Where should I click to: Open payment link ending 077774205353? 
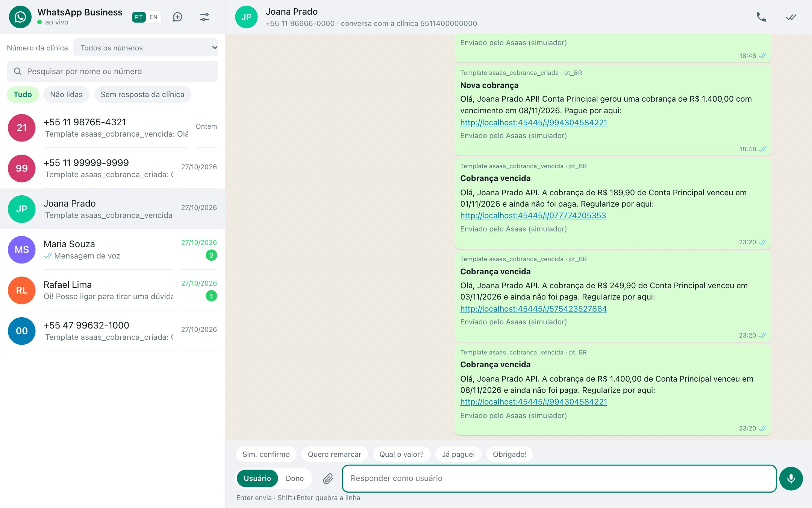[x=533, y=216]
